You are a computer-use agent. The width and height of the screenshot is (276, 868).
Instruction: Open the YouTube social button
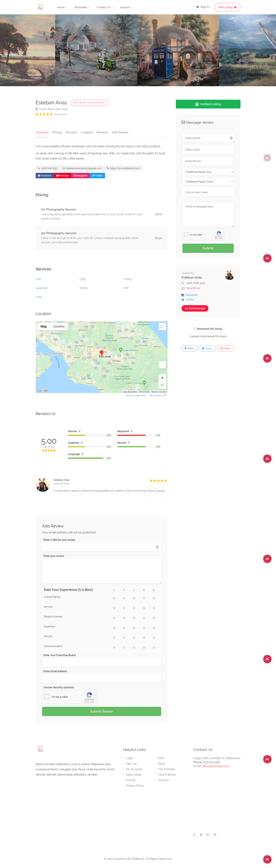coord(63,176)
